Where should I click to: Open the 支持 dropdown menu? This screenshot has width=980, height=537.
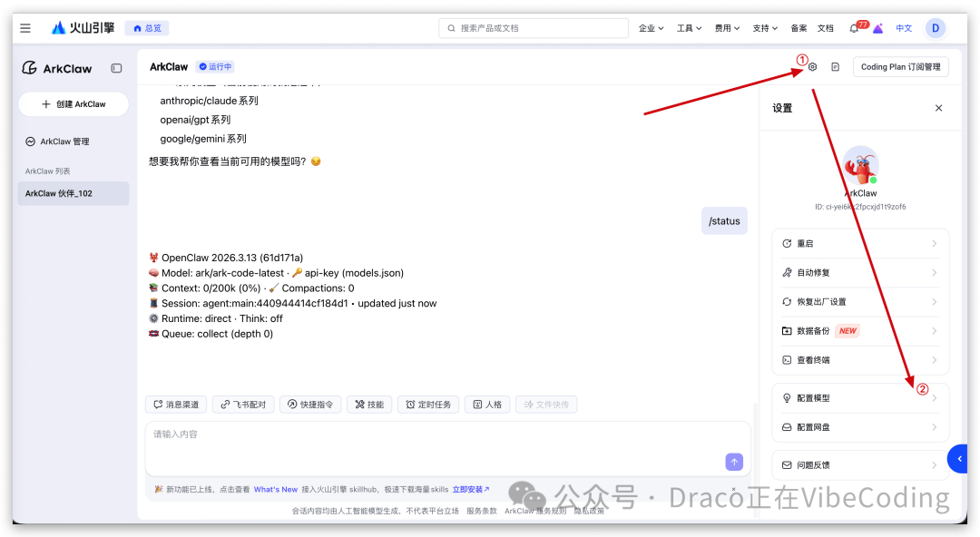[x=764, y=27]
